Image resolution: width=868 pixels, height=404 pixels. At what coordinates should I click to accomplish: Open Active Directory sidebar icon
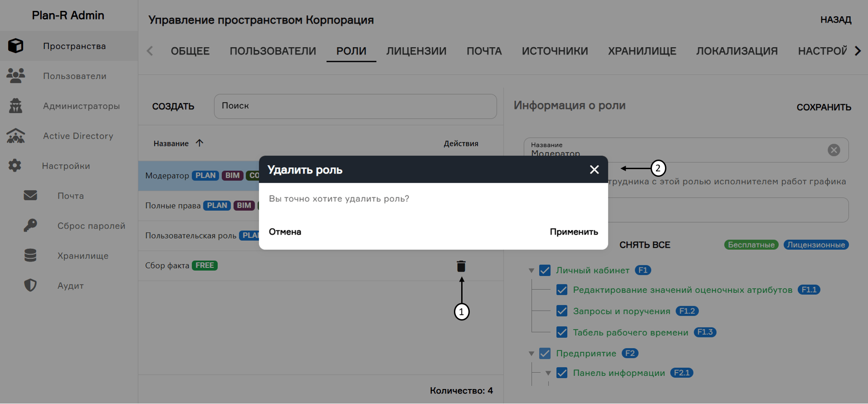pyautogui.click(x=16, y=136)
